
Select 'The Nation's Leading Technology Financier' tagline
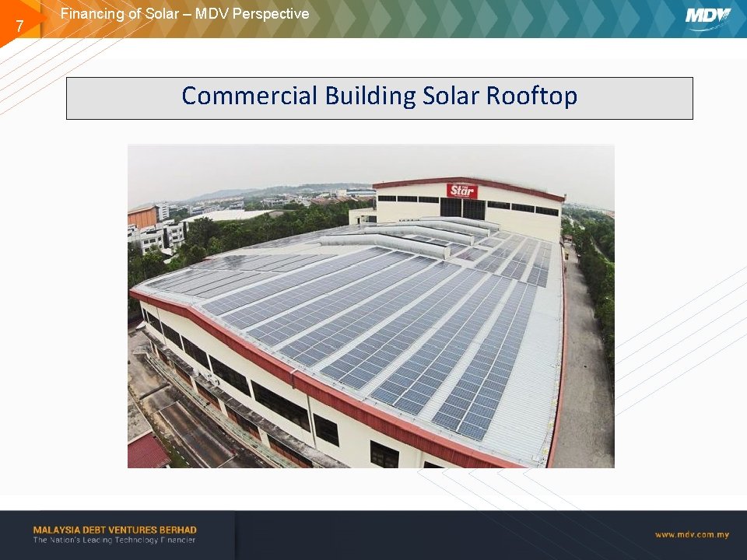[114, 540]
